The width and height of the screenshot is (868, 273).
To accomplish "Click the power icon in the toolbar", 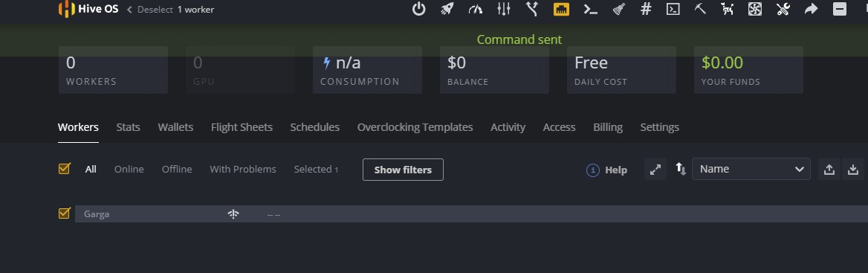I will point(419,9).
